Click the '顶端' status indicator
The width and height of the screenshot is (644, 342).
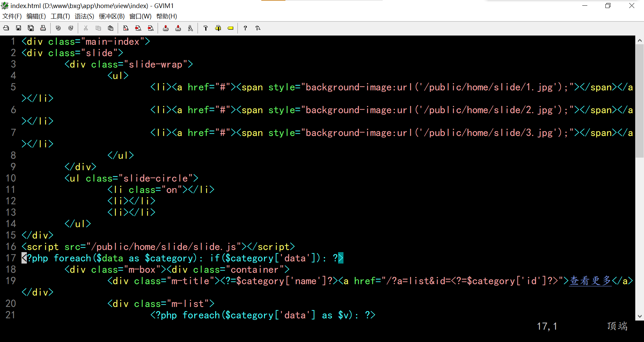tap(617, 327)
